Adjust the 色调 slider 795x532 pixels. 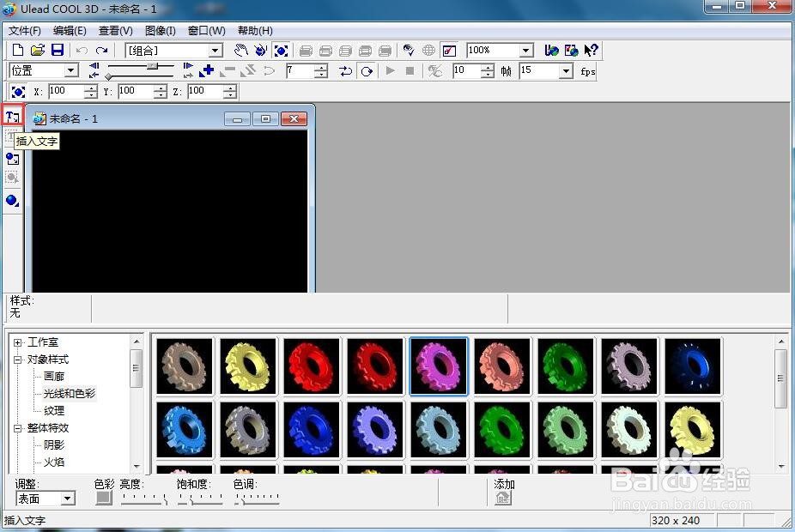[257, 500]
